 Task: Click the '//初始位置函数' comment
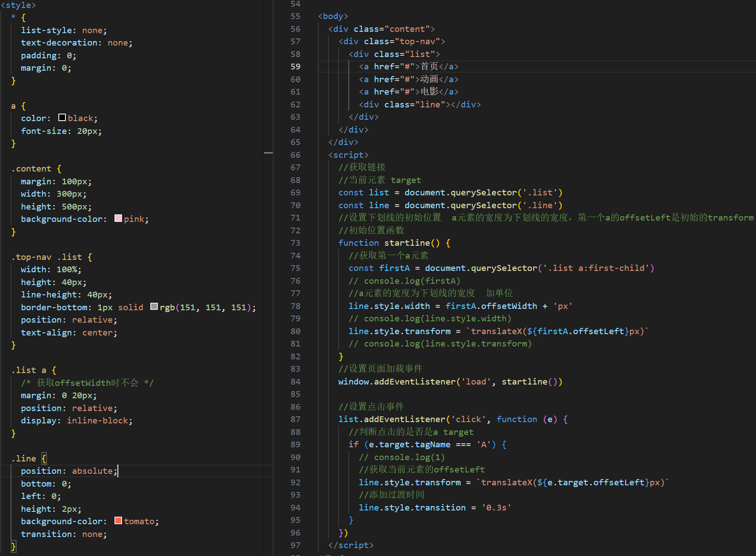[371, 231]
